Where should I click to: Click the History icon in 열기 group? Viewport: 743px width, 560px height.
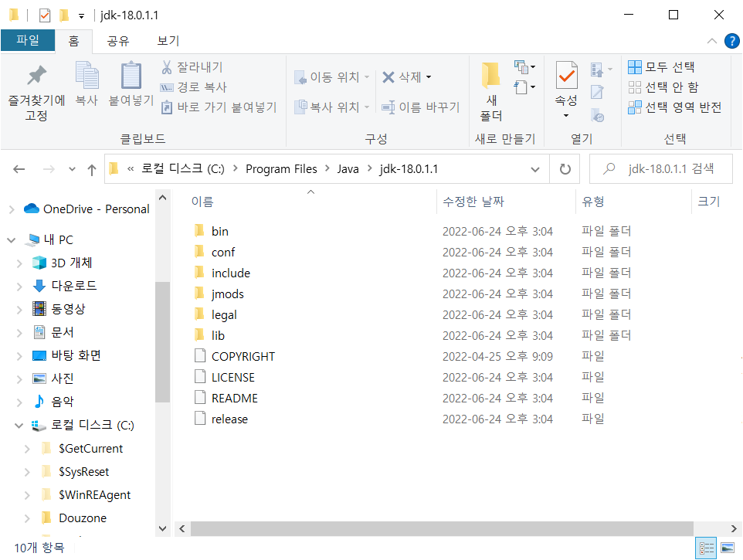(x=597, y=115)
